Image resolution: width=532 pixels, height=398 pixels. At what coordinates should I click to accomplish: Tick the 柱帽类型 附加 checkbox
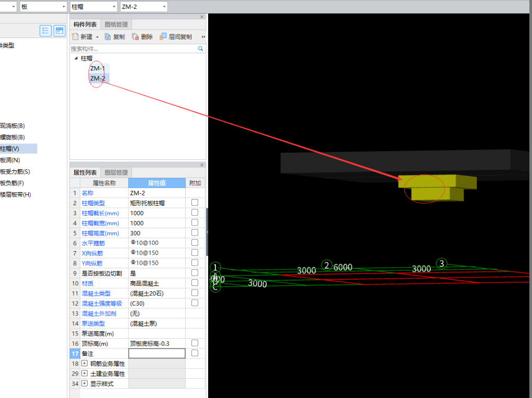195,203
